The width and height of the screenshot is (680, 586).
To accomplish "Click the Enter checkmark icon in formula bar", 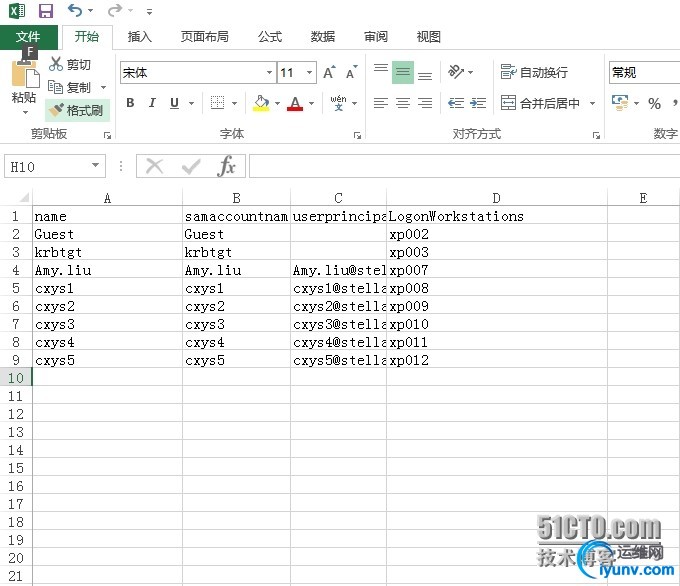I will pos(191,166).
